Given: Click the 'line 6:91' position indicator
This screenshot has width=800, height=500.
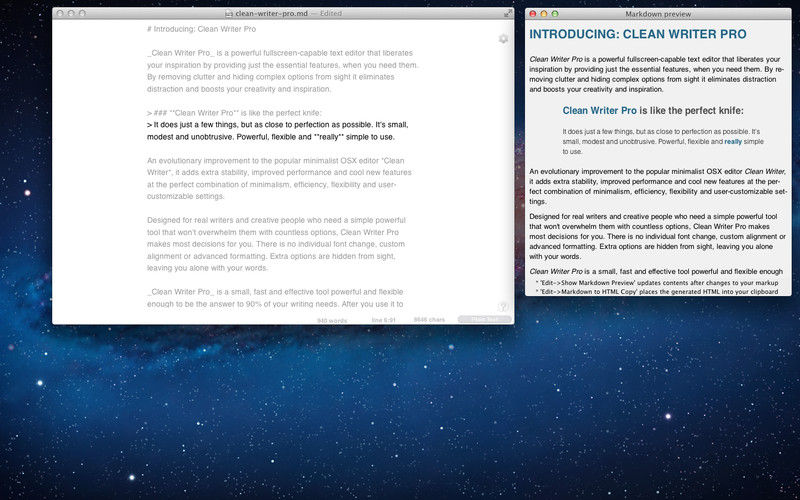Looking at the screenshot, I should (x=384, y=320).
